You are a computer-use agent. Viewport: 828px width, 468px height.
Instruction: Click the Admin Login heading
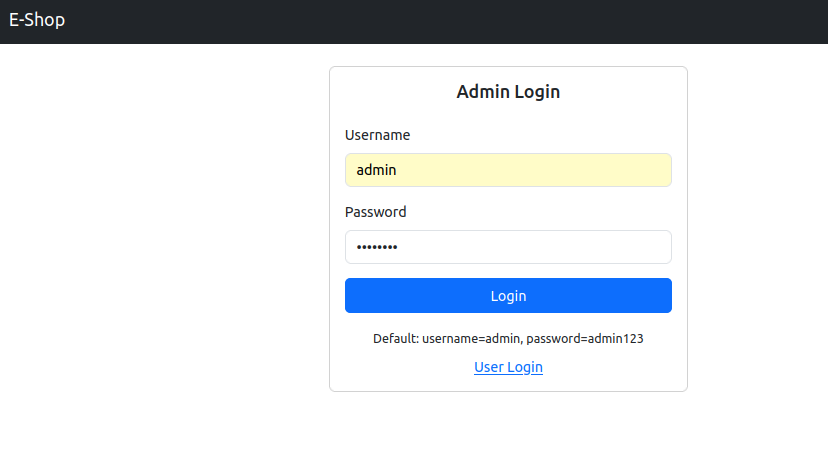click(x=508, y=92)
